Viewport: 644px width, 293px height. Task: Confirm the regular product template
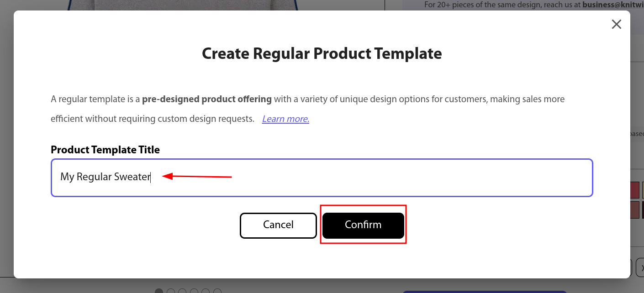[363, 225]
